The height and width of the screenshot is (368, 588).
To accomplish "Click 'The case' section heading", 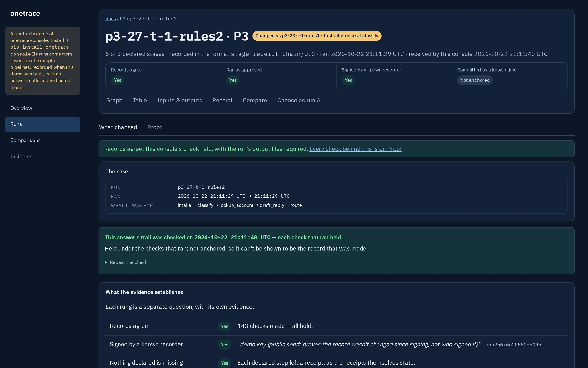I will pyautogui.click(x=117, y=172).
